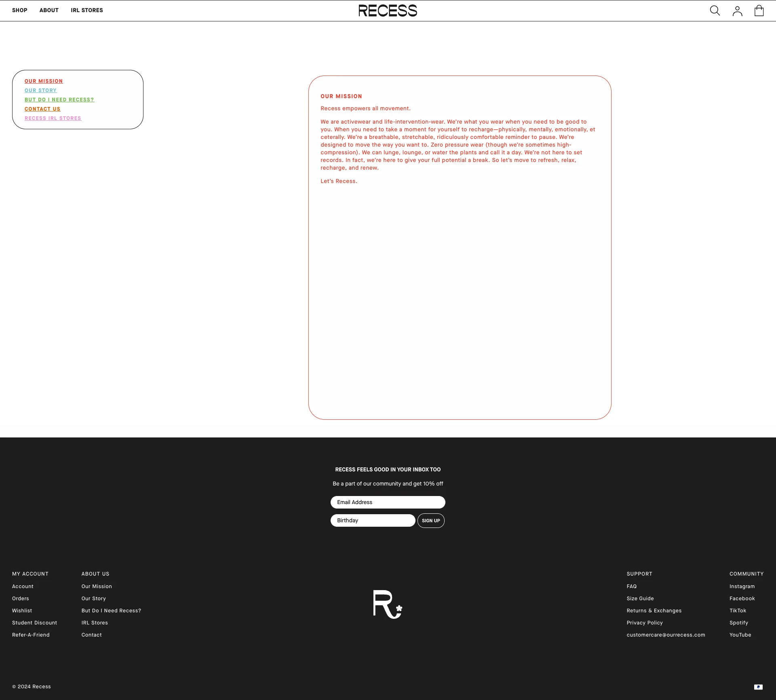Viewport: 776px width, 700px height.
Task: Click the R footer logo
Action: click(x=388, y=604)
